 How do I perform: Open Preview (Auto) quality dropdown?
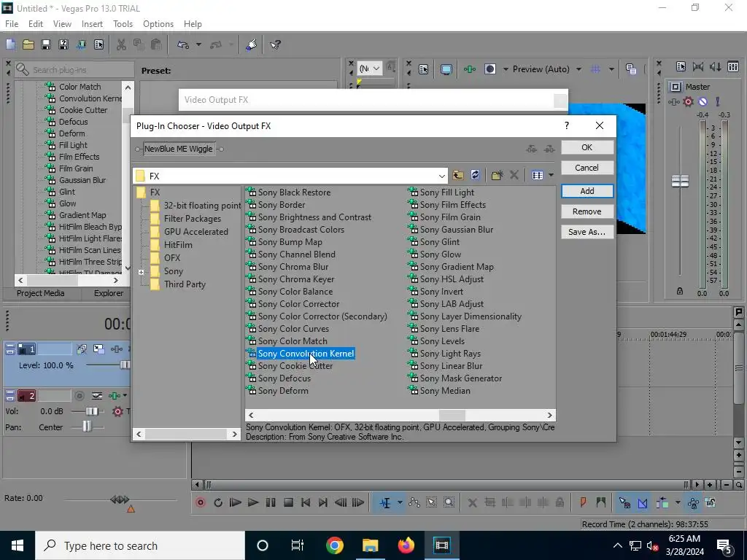click(578, 69)
